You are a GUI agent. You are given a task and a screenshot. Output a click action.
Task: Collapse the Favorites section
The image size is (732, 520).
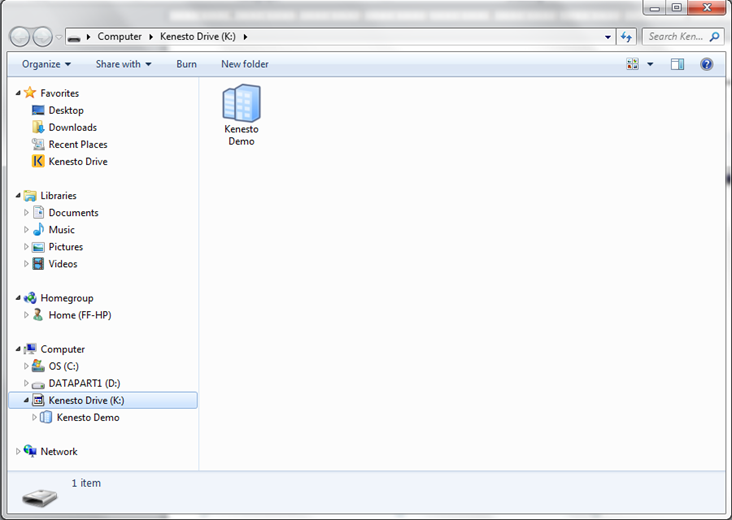(18, 93)
